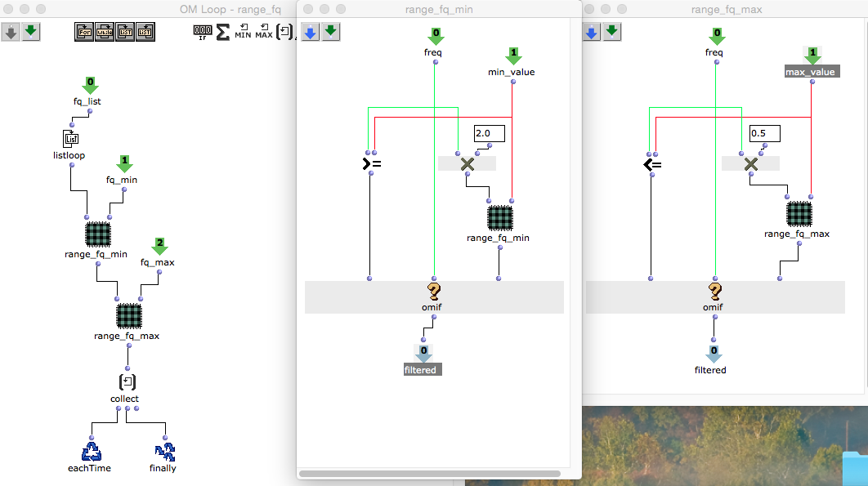Image resolution: width=868 pixels, height=486 pixels.
Task: Select multiplication box in range_fq_max window
Action: click(750, 164)
